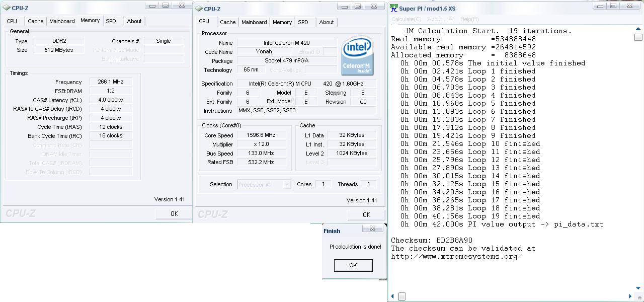The width and height of the screenshot is (644, 302).
Task: Click the Super PI vertical scrollbar thumb
Action: click(638, 37)
